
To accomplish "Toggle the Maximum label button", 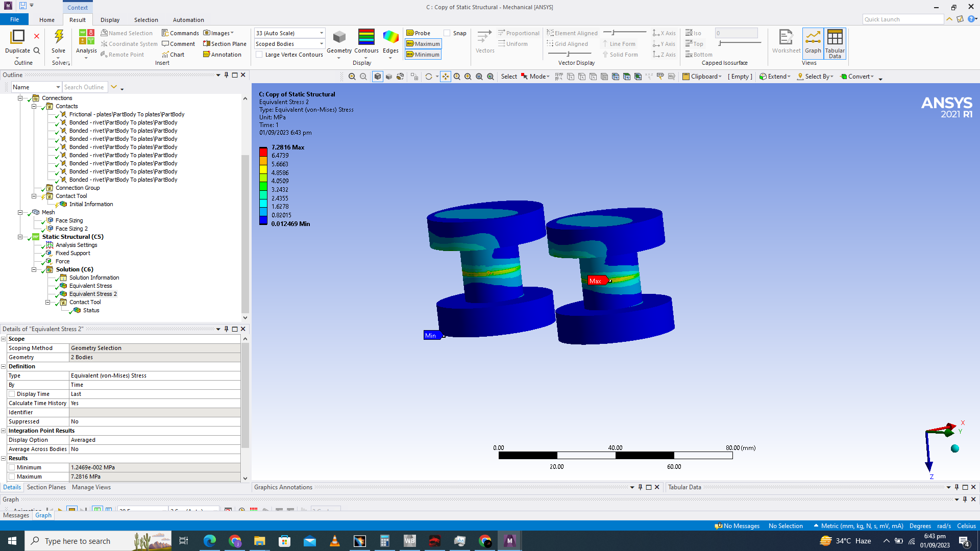I will 423,44.
